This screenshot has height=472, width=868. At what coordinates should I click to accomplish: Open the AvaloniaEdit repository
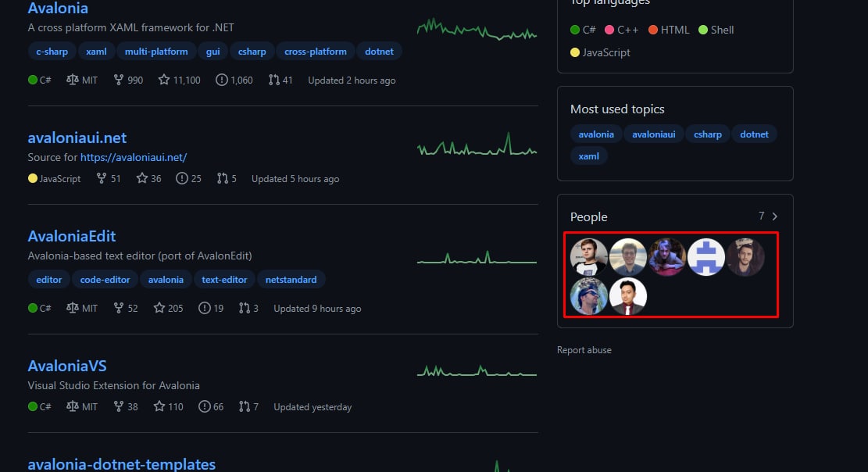point(71,237)
